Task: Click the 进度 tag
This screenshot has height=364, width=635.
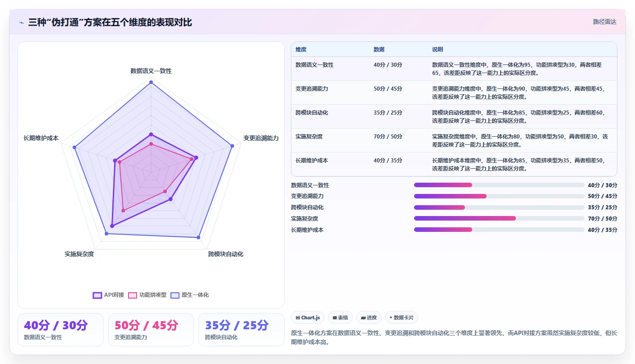Action: [x=369, y=318]
